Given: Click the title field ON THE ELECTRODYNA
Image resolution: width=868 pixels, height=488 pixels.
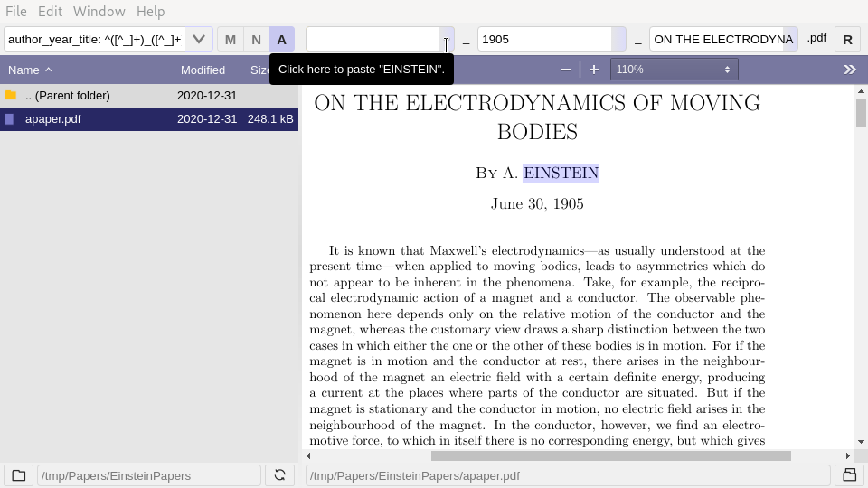Looking at the screenshot, I should tap(716, 39).
